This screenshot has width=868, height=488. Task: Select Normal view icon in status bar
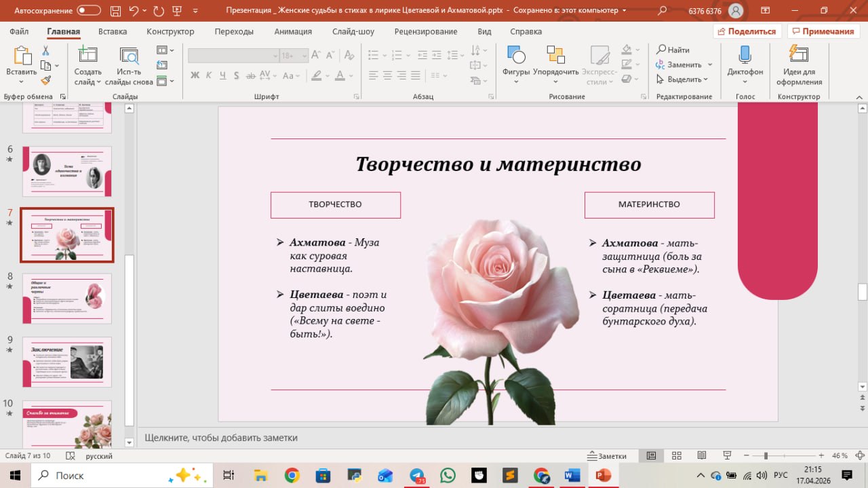click(x=651, y=456)
